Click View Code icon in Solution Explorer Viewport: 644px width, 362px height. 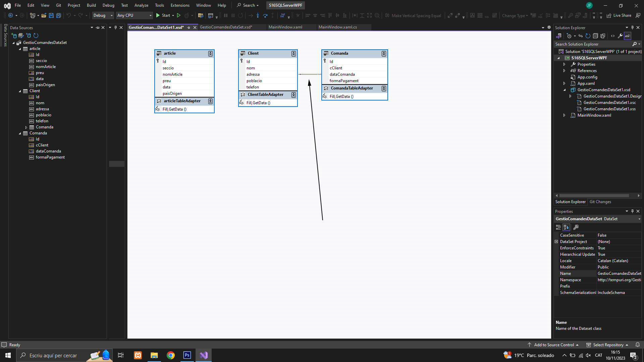pos(613,36)
